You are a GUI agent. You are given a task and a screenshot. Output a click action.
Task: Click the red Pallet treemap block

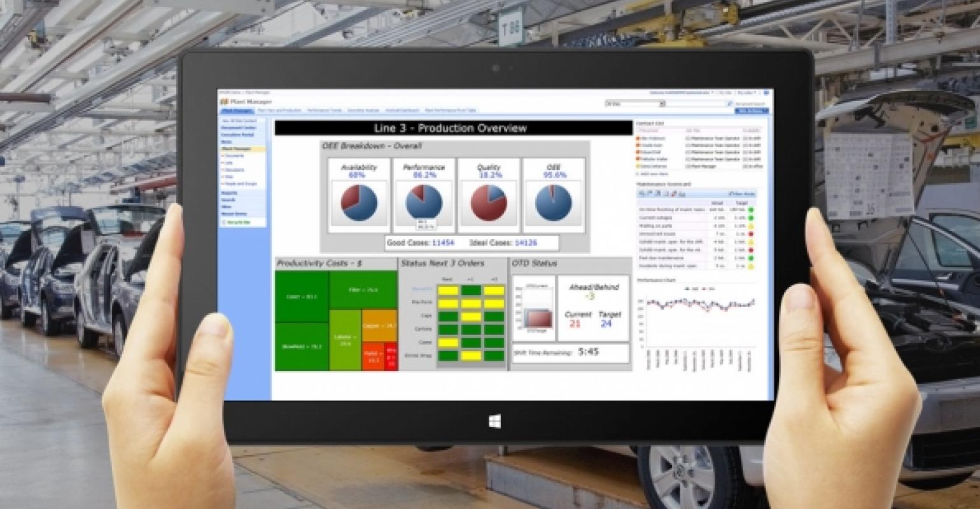tap(372, 357)
